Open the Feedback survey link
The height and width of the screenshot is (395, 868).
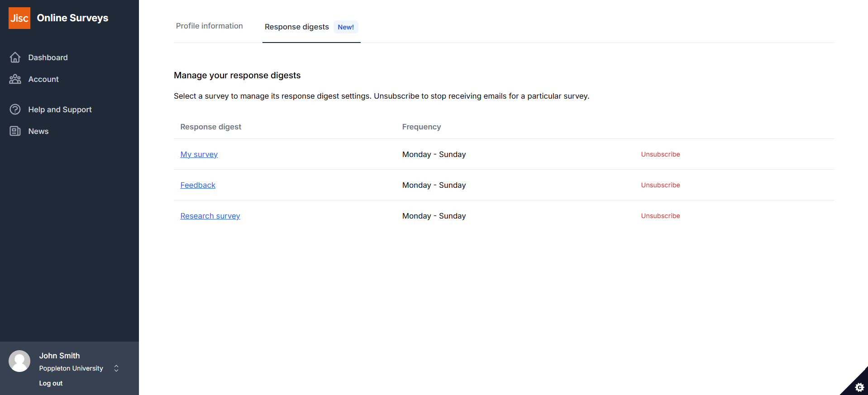click(x=198, y=185)
